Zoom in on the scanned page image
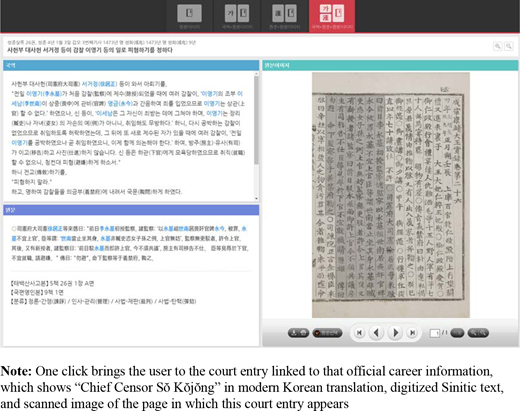The width and height of the screenshot is (520, 411). coord(473,333)
